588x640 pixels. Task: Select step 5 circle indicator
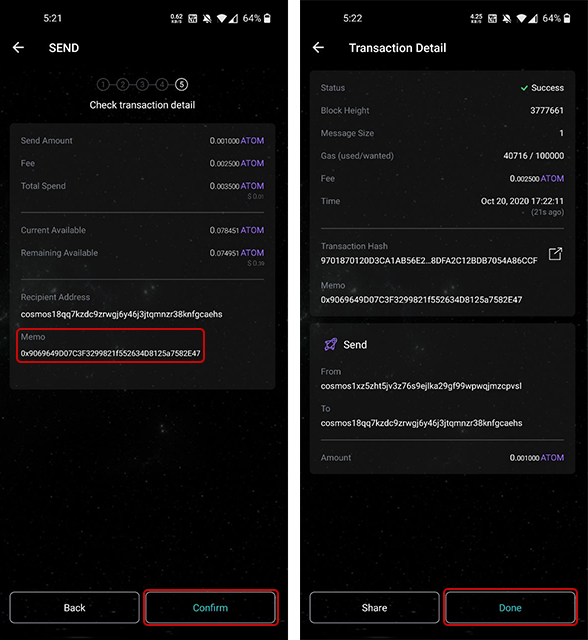(182, 84)
